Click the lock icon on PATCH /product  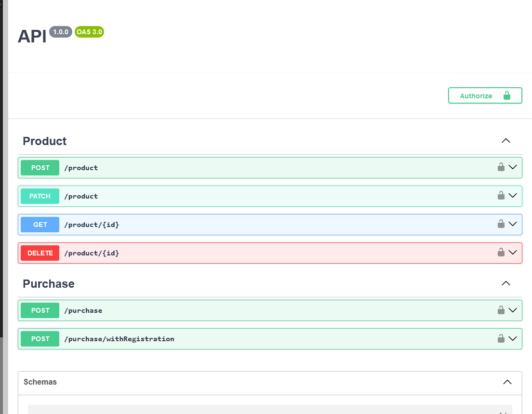click(x=500, y=196)
